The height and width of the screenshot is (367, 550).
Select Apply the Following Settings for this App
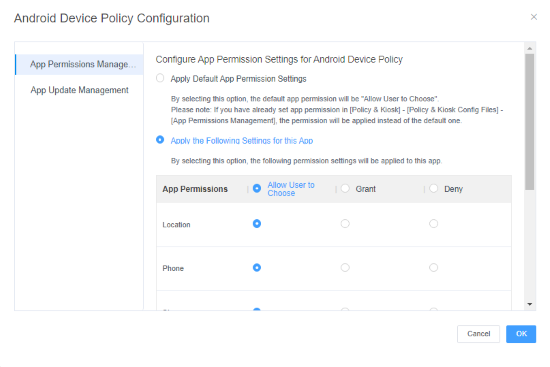[160, 140]
